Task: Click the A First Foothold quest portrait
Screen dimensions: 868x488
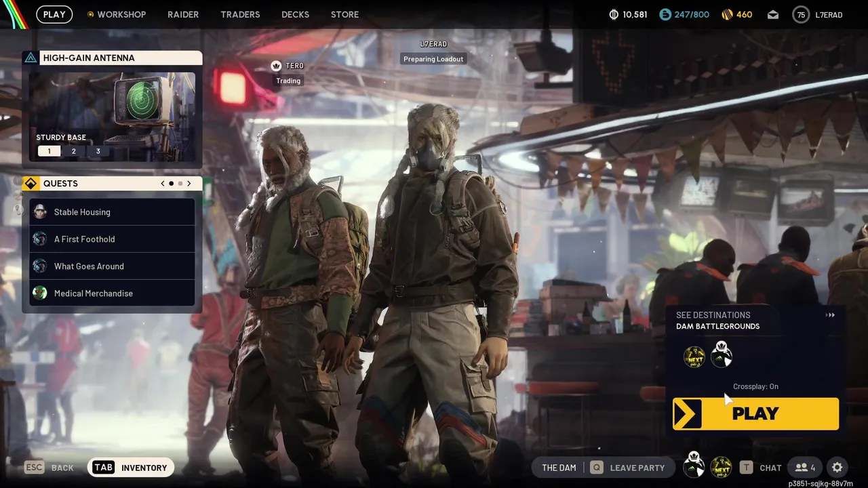Action: (40, 239)
